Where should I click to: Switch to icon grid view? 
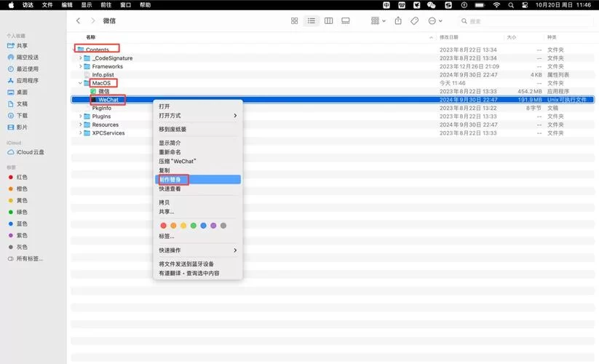point(294,21)
